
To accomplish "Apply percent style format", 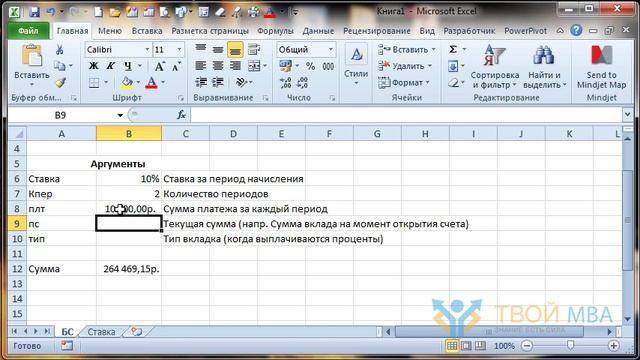I will 310,66.
